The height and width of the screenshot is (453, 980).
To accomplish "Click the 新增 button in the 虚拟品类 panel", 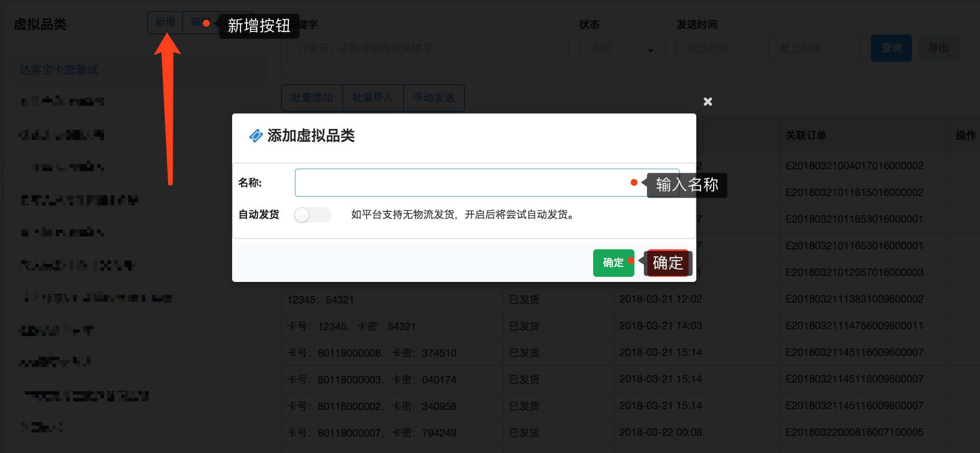I will point(165,22).
